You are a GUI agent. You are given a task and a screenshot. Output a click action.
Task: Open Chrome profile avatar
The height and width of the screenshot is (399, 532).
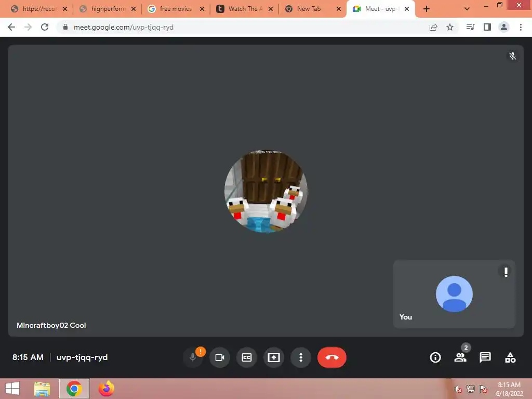point(504,27)
